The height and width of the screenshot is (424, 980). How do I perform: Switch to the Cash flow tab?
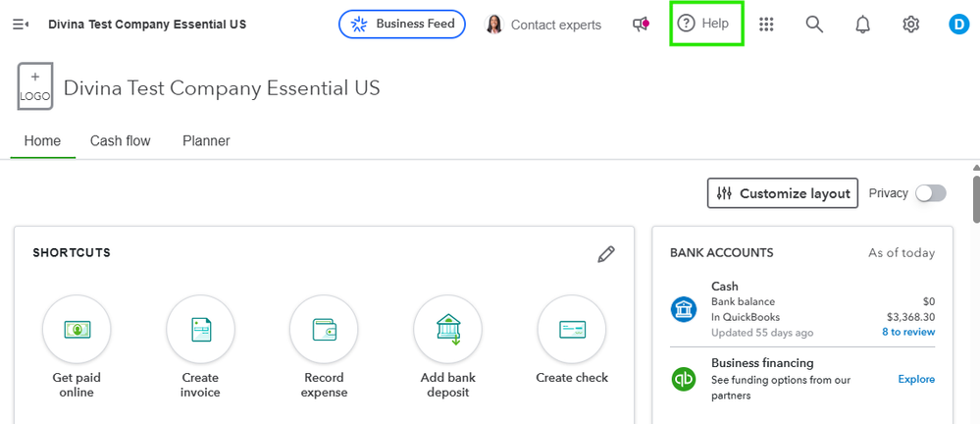click(x=120, y=140)
